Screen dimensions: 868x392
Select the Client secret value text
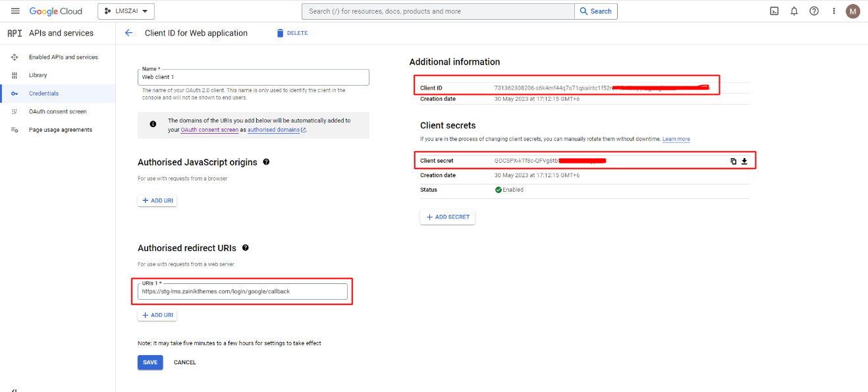pos(550,161)
